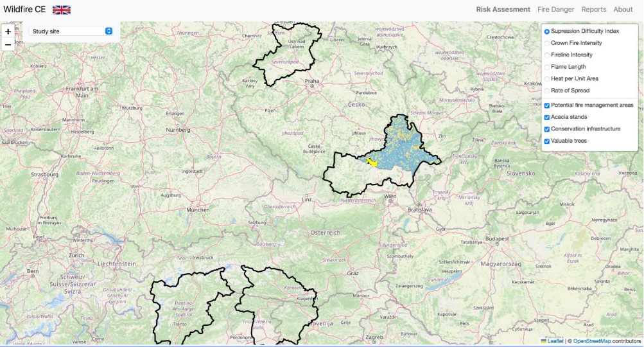Zoom in with the plus button
This screenshot has height=347, width=644.
pyautogui.click(x=8, y=31)
